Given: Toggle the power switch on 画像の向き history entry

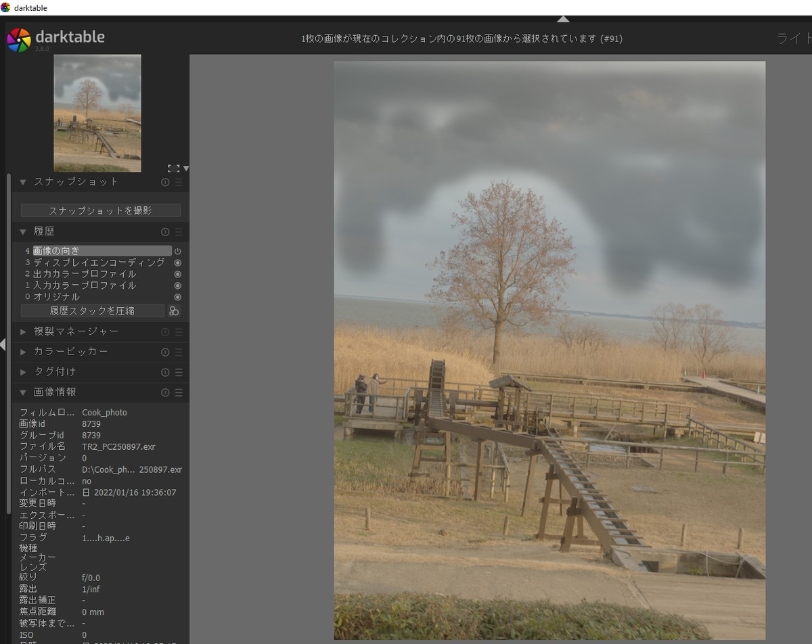Looking at the screenshot, I should [x=177, y=251].
